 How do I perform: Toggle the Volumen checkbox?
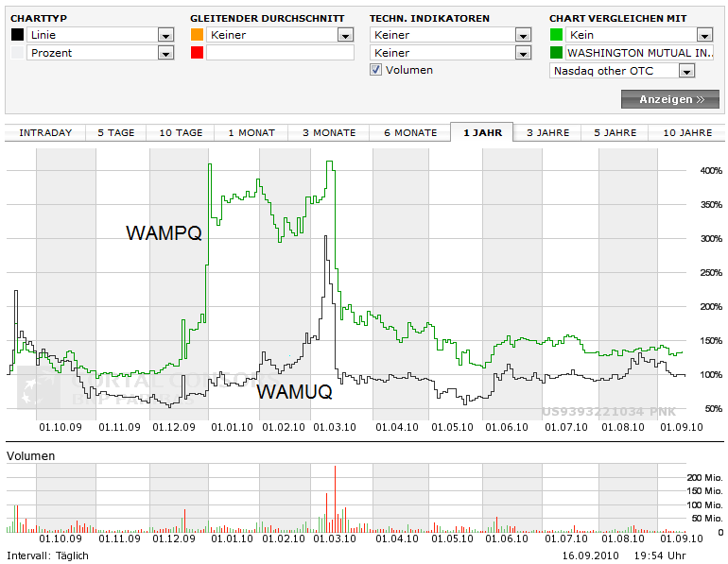tap(375, 70)
